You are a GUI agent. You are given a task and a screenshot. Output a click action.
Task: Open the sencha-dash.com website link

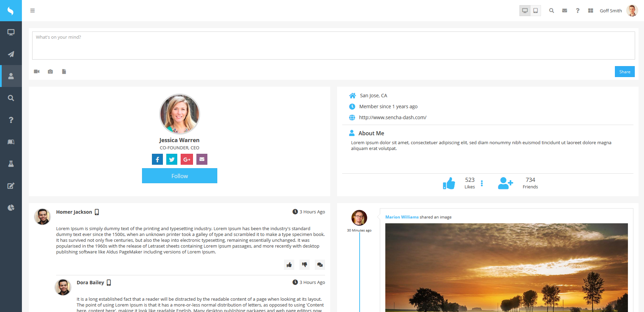coord(392,117)
